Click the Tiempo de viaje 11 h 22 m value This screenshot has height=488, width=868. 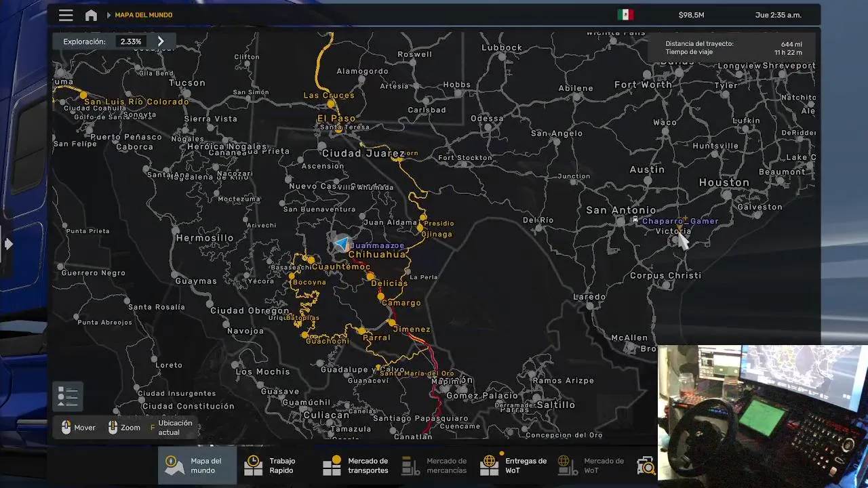788,52
